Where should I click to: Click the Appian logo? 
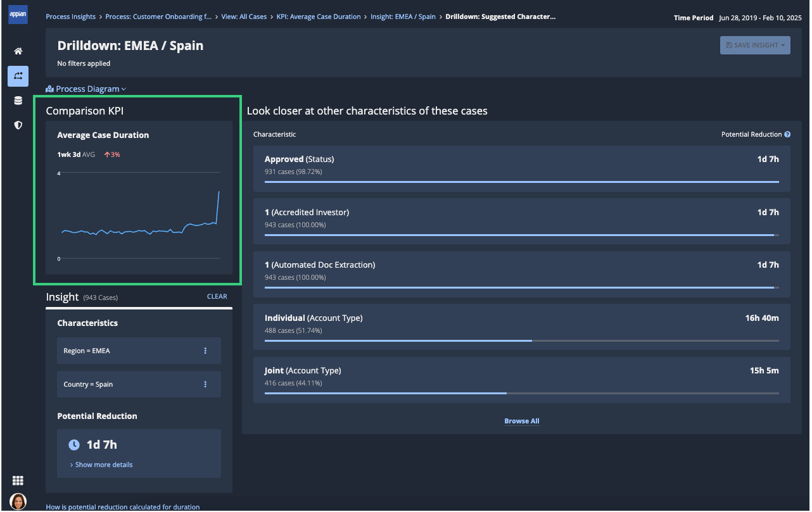18,14
